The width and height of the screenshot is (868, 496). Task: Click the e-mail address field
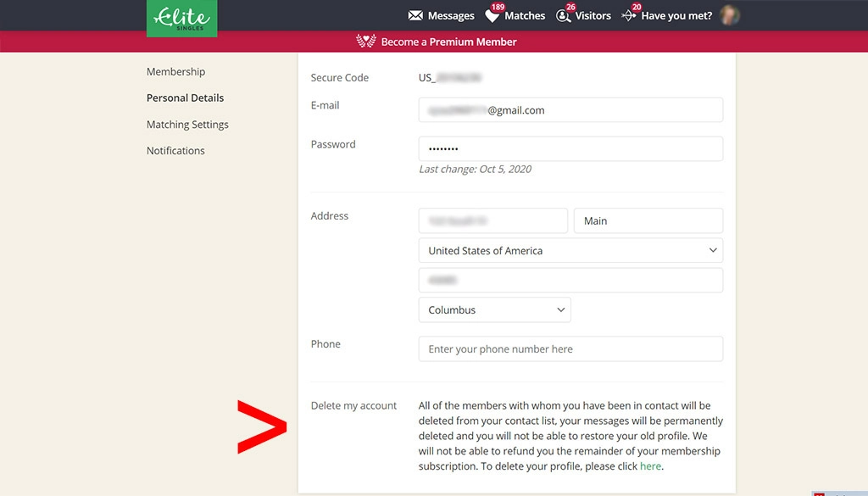coord(570,109)
